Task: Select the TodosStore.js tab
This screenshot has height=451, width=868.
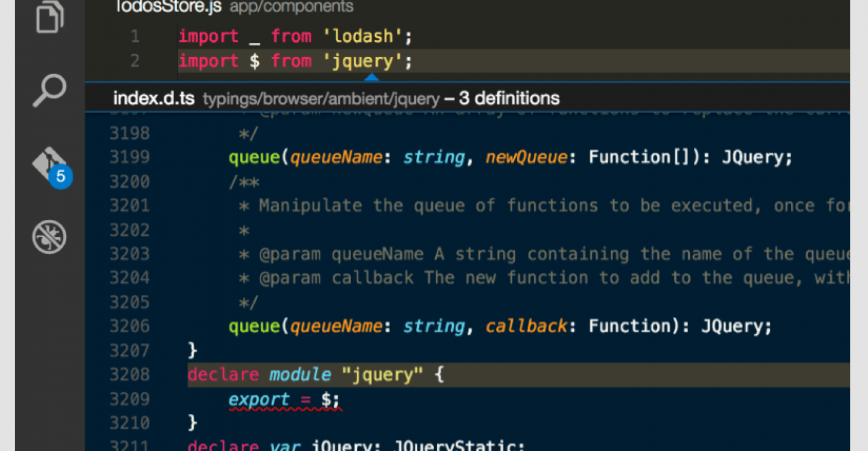Action: [166, 7]
